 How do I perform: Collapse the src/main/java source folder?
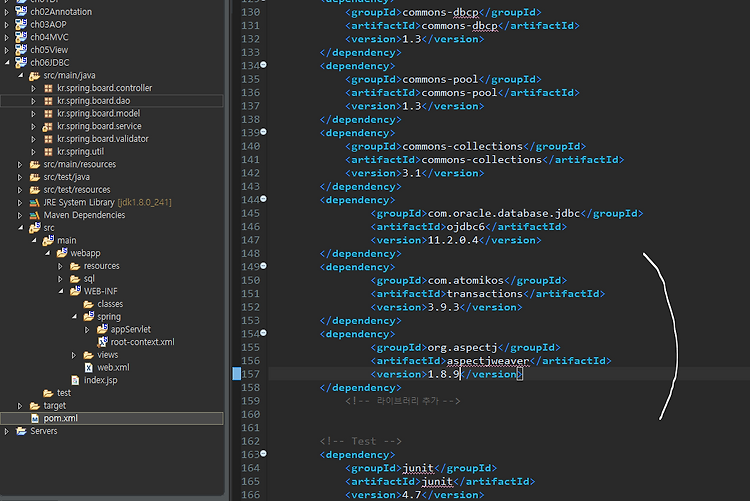pos(20,75)
